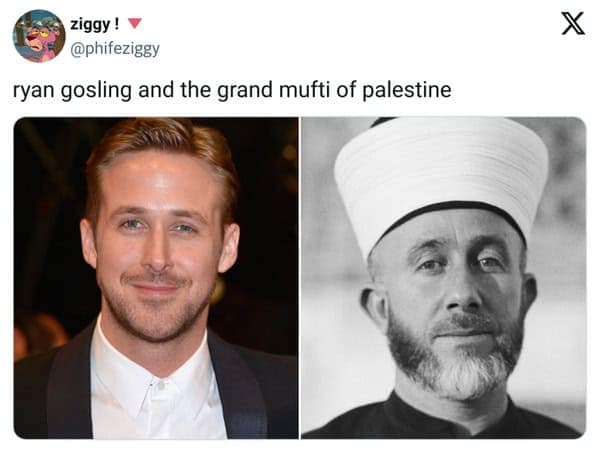Screen dimensions: 599x451
Task: Click the dark robe collar in grayscale photo
Action: (451, 418)
